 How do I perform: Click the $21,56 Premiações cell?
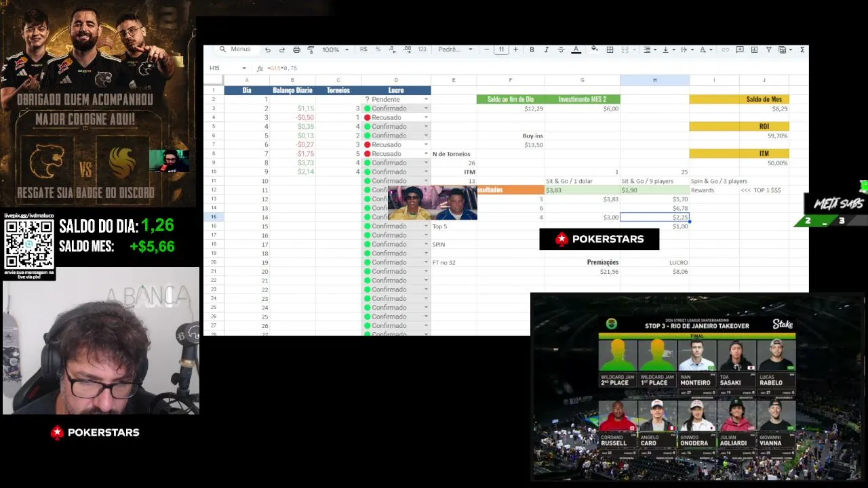click(x=583, y=272)
